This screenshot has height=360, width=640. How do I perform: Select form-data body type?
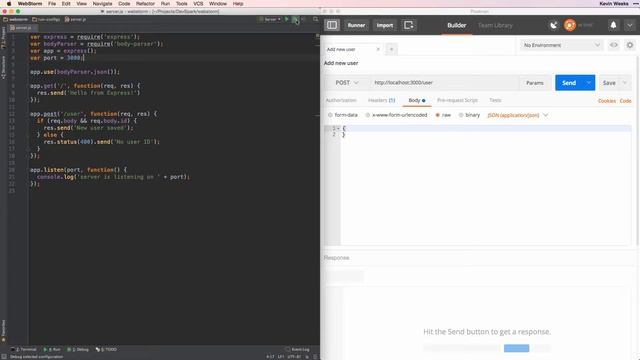click(343, 115)
